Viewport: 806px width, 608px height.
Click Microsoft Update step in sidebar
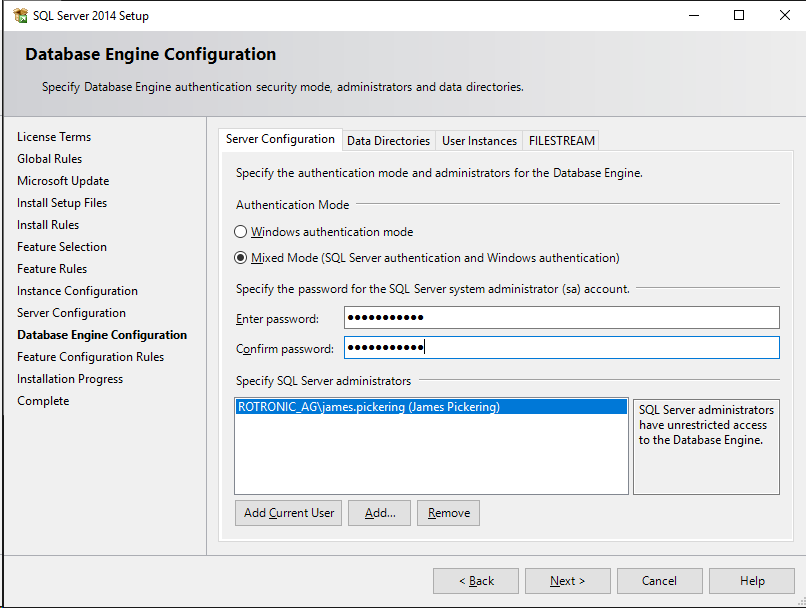(x=63, y=181)
